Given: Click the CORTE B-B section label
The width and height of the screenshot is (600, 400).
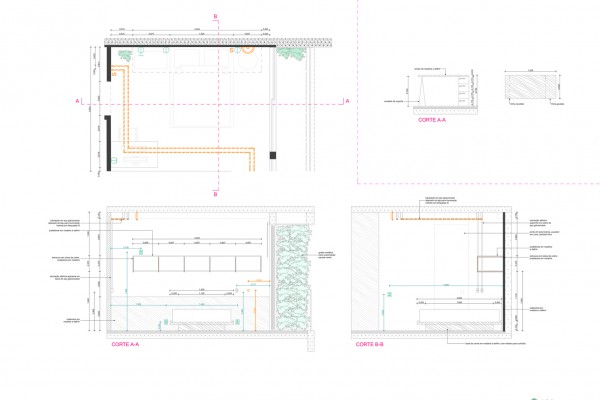Looking at the screenshot, I should pyautogui.click(x=371, y=344).
